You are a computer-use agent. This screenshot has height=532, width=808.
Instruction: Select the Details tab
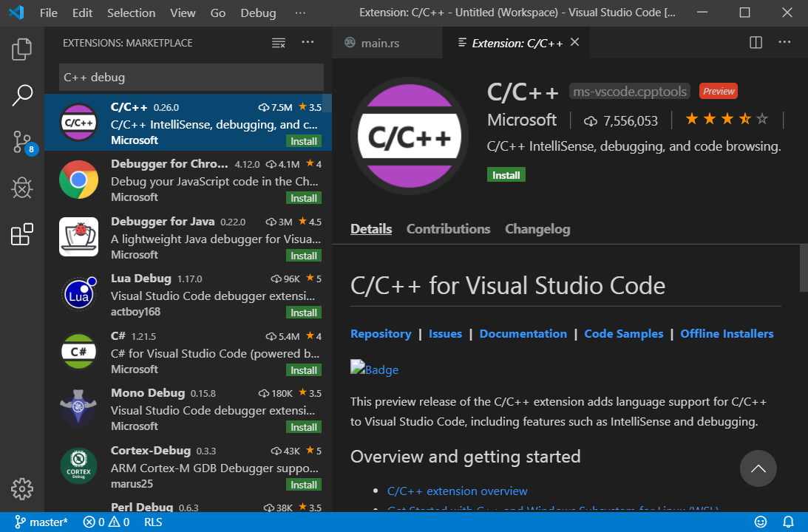pos(371,228)
